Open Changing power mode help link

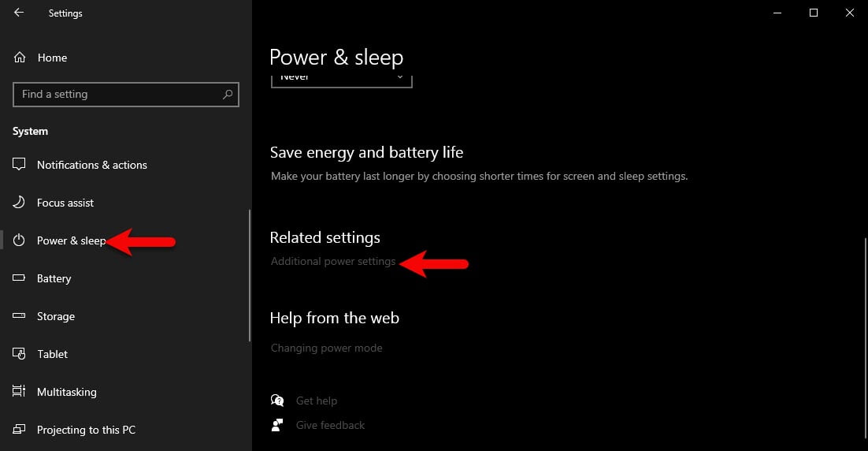[x=327, y=348]
